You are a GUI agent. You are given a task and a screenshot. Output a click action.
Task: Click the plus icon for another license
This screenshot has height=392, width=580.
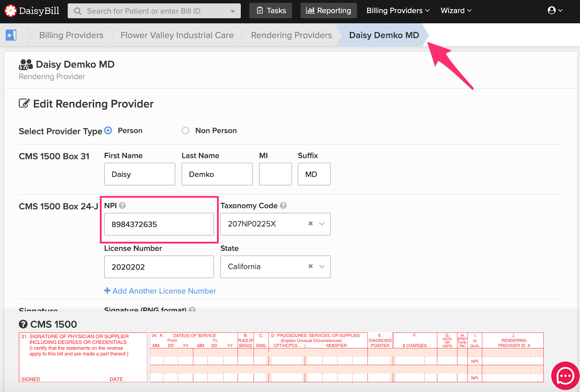click(x=107, y=291)
